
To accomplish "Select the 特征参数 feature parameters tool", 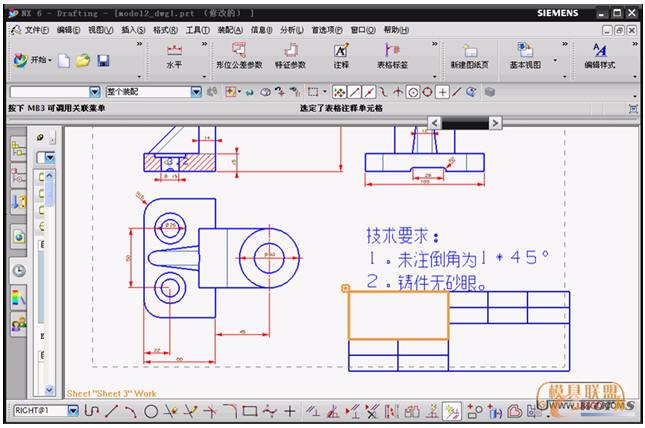I will point(290,56).
